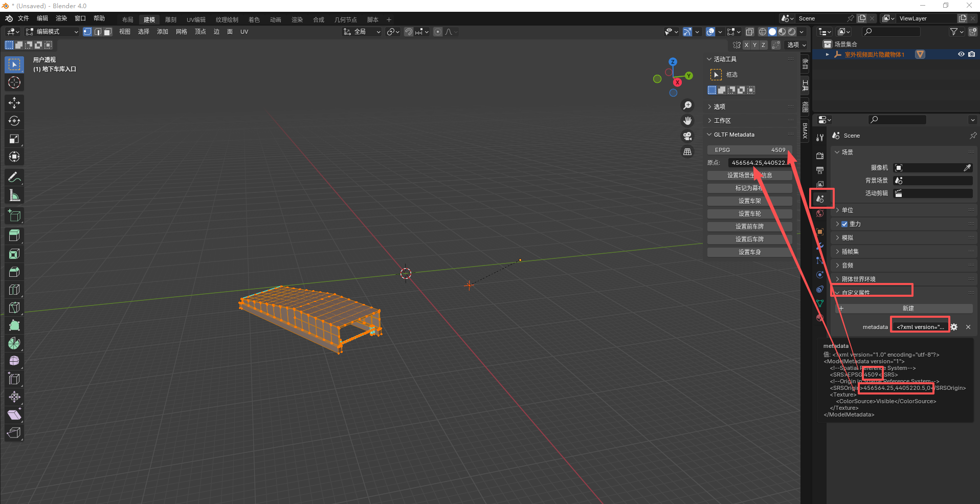980x504 pixels.
Task: Toggle the 重力 gravity checkbox
Action: pos(844,224)
